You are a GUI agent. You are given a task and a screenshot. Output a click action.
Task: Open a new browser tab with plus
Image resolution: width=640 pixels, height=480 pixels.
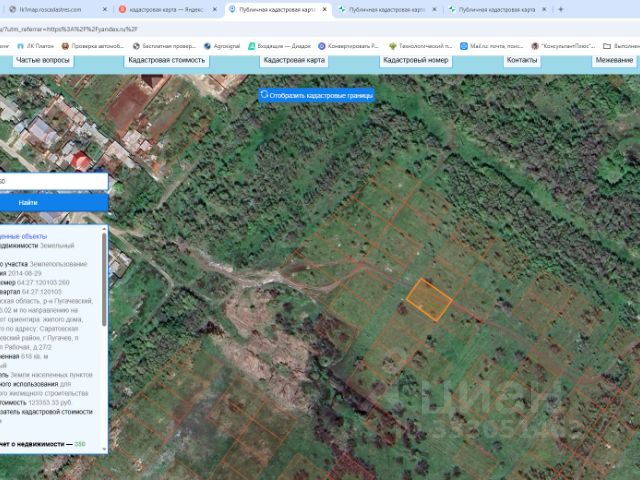coord(561,9)
